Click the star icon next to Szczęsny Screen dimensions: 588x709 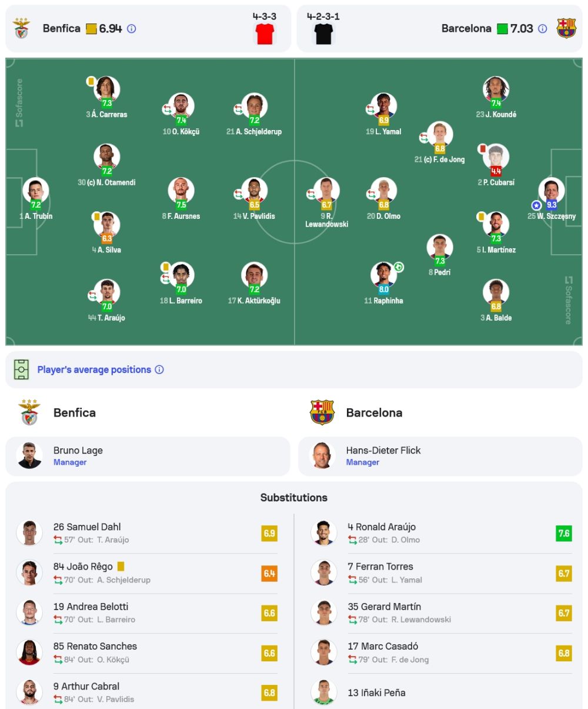click(536, 205)
